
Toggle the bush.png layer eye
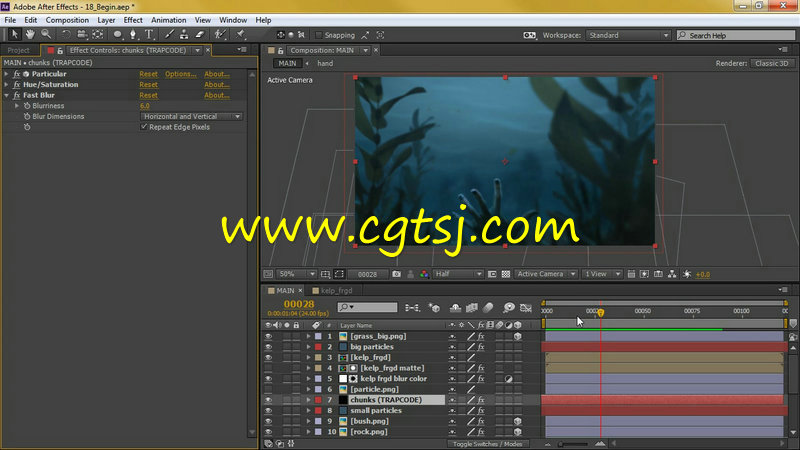pos(268,421)
